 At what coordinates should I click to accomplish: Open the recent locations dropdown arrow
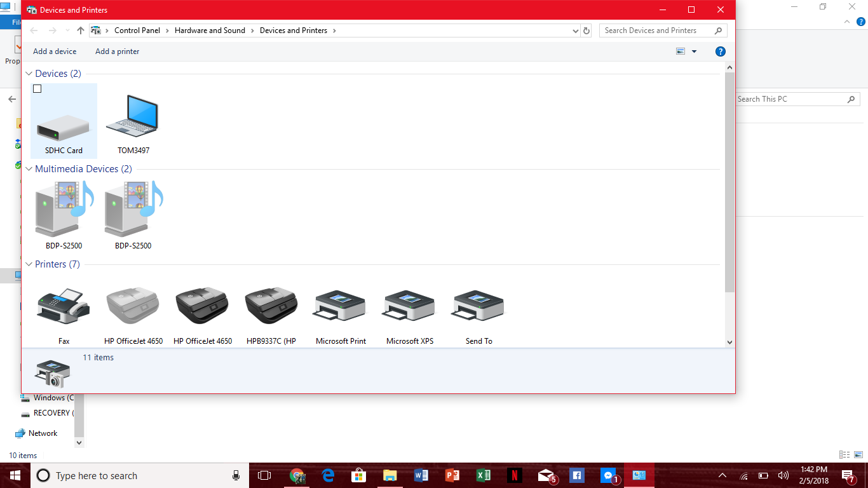67,30
